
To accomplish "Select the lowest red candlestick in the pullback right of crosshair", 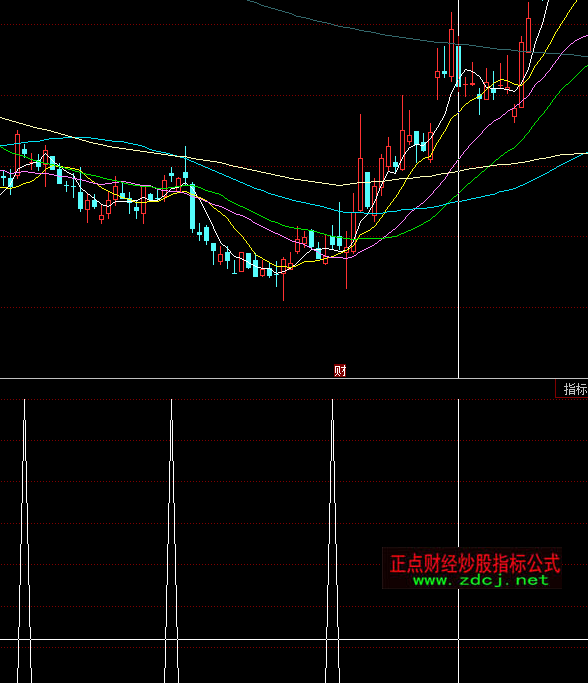I will pyautogui.click(x=514, y=113).
